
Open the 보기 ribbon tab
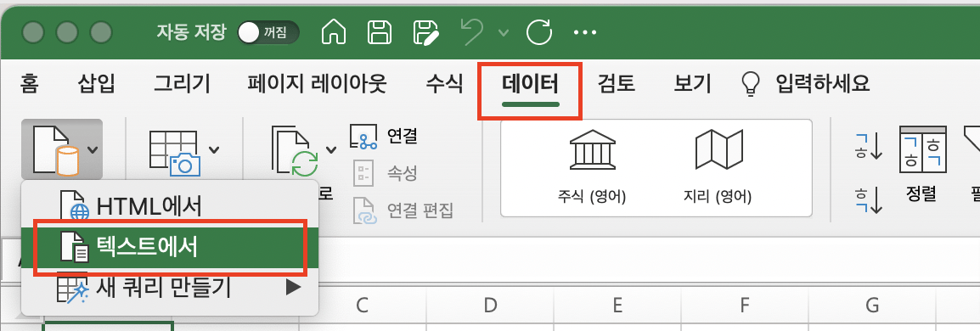(x=692, y=83)
